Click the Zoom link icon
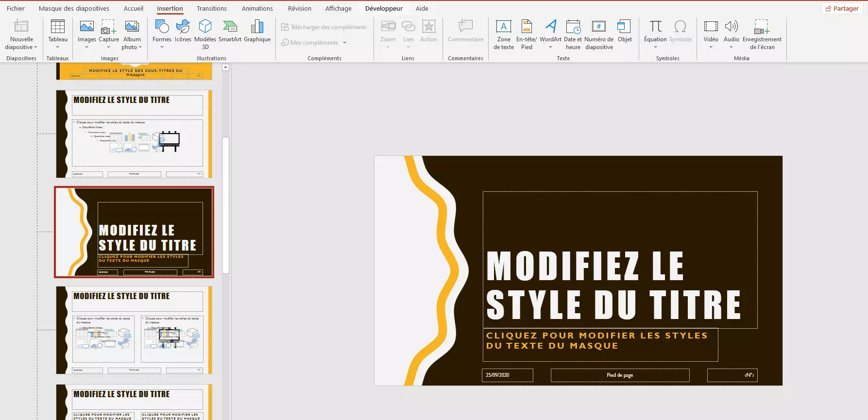The image size is (868, 420). pos(388,26)
